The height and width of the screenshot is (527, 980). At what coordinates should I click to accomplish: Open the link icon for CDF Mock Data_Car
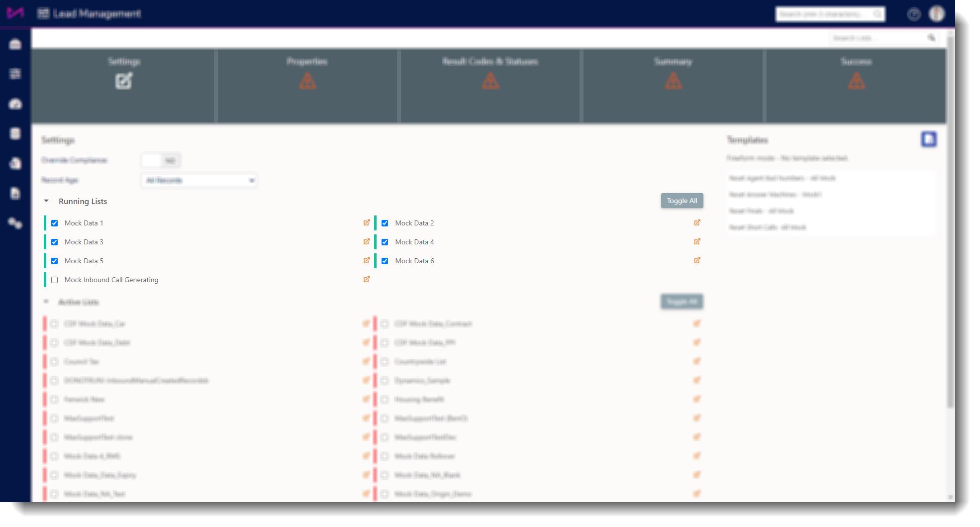click(367, 324)
